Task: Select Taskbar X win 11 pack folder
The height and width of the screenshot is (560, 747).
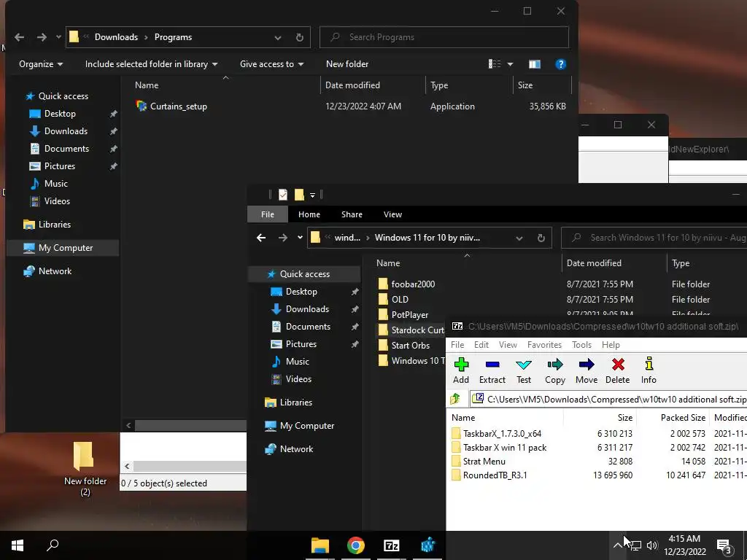Action: pyautogui.click(x=499, y=447)
